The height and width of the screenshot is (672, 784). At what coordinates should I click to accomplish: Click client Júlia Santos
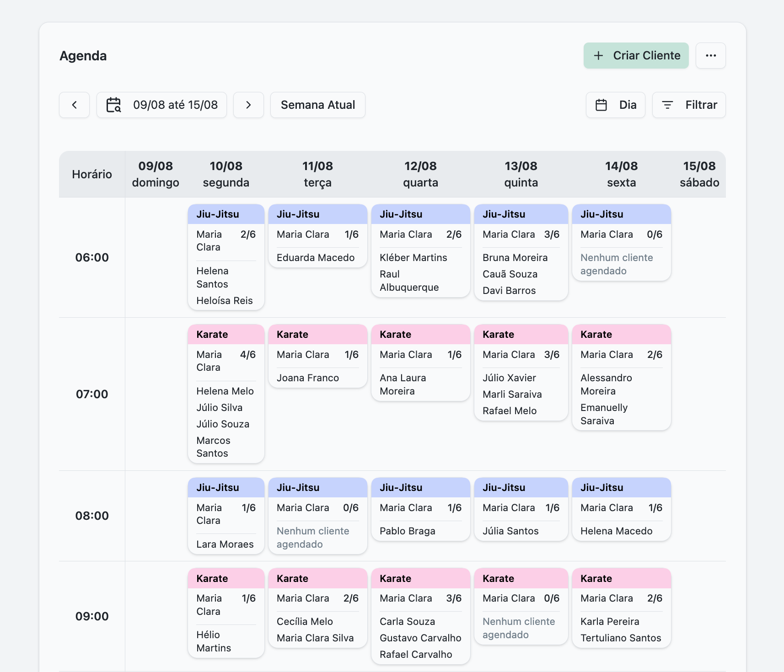pyautogui.click(x=510, y=531)
